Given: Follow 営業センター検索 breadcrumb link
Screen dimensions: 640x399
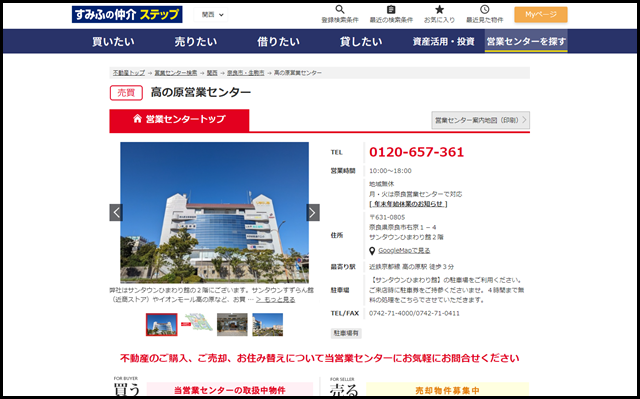Looking at the screenshot, I should [176, 73].
